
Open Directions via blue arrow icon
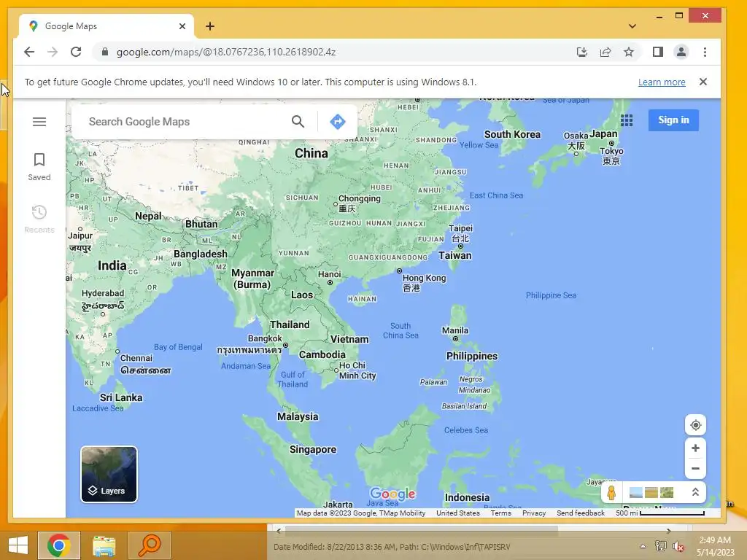pos(337,122)
